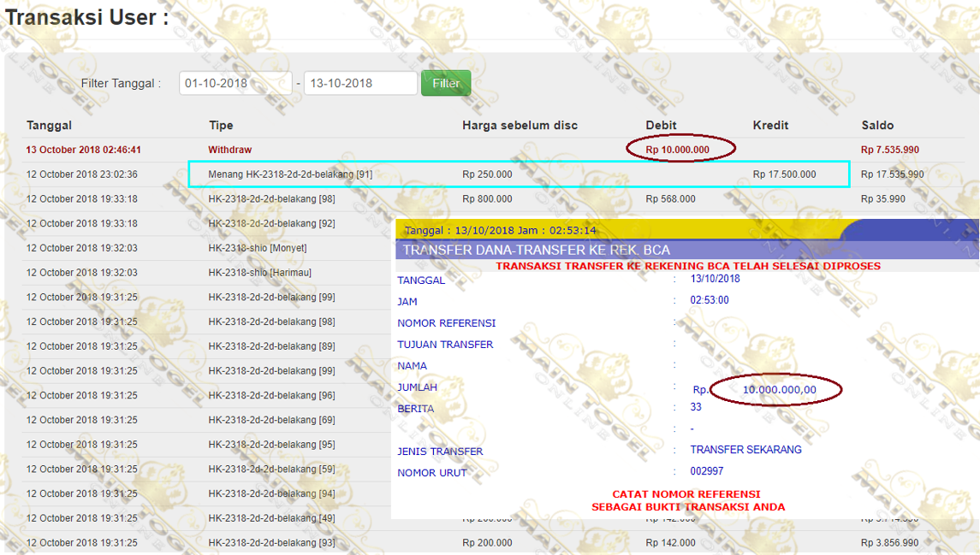Click the circled Rp 10.000.000 debit amount
Image resolution: width=980 pixels, height=555 pixels.
[x=678, y=150]
